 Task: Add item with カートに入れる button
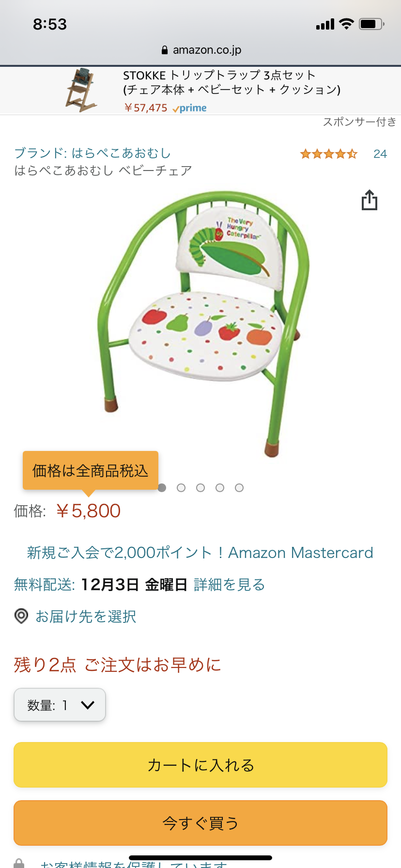pos(200,765)
